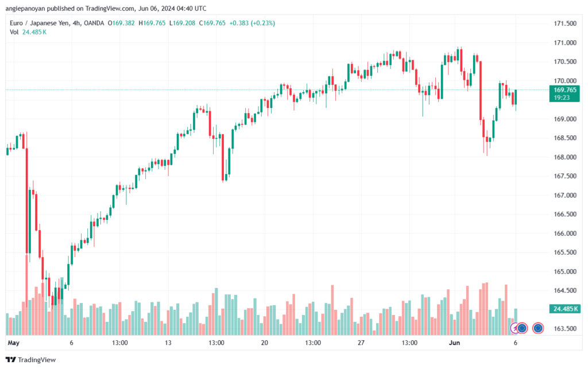Click the 13 date label on time axis
This screenshot has width=588, height=369.
[x=168, y=343]
